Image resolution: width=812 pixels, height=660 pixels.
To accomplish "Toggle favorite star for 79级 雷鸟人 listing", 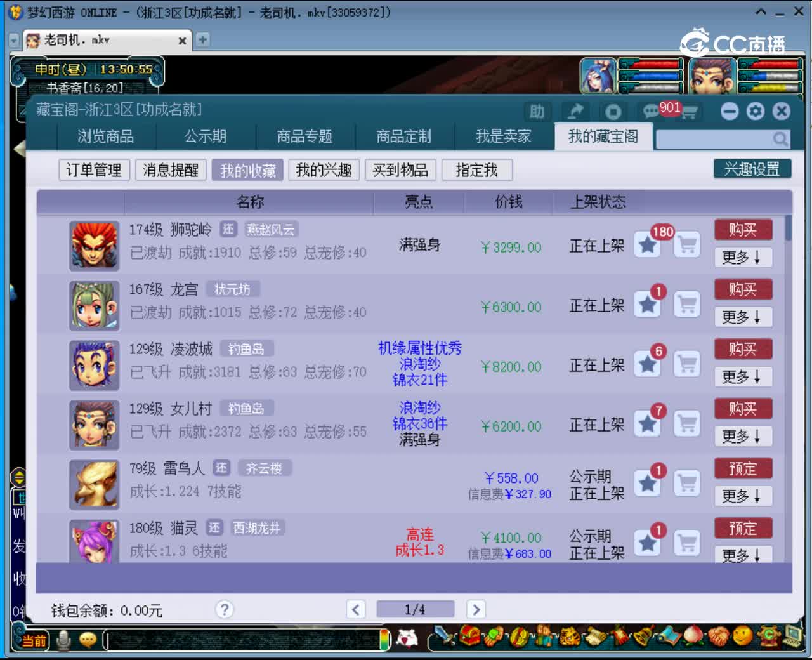I will [648, 484].
